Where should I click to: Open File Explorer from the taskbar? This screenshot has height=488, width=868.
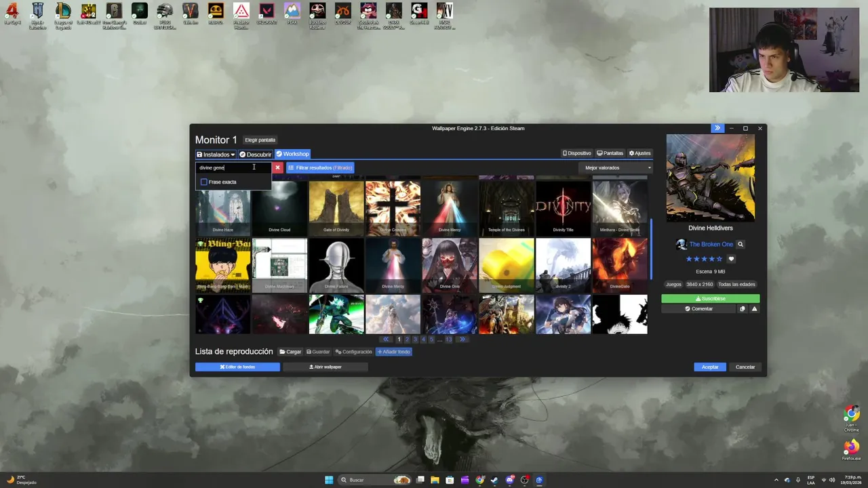tap(435, 480)
